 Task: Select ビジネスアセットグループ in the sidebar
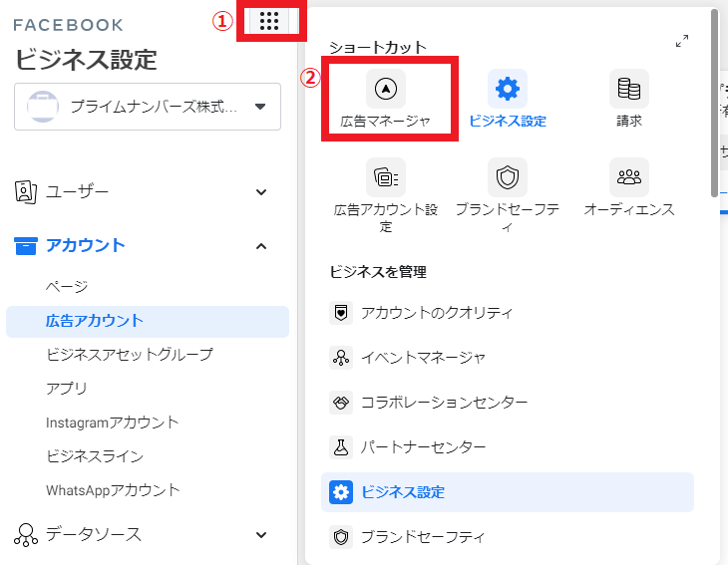pyautogui.click(x=130, y=355)
